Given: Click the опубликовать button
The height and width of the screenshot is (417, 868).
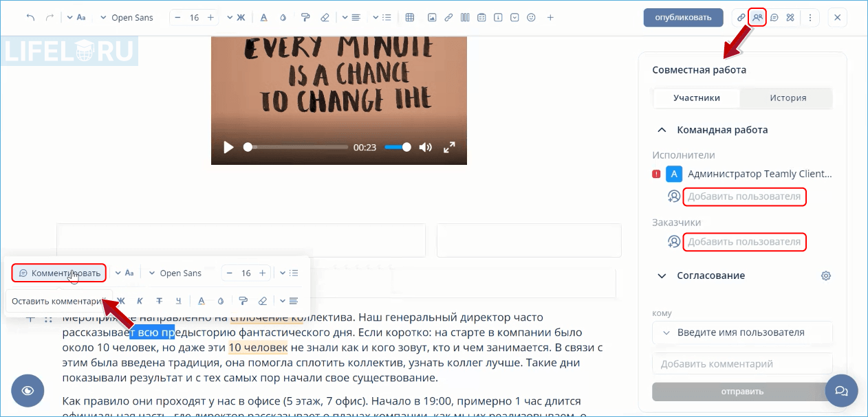Looking at the screenshot, I should click(x=683, y=17).
